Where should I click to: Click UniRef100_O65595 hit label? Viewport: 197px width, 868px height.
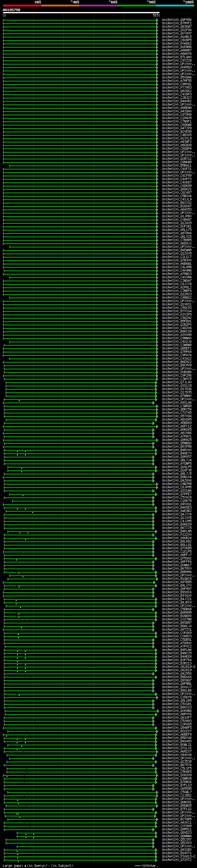[x=177, y=789]
